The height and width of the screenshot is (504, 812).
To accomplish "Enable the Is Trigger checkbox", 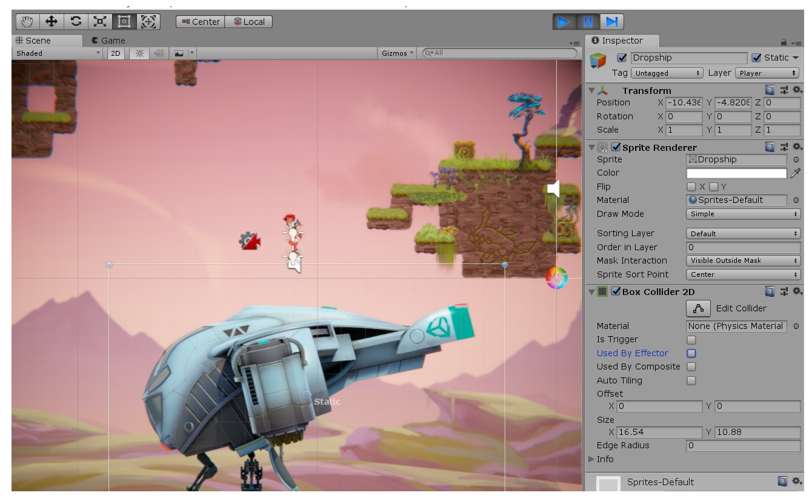I will 691,340.
